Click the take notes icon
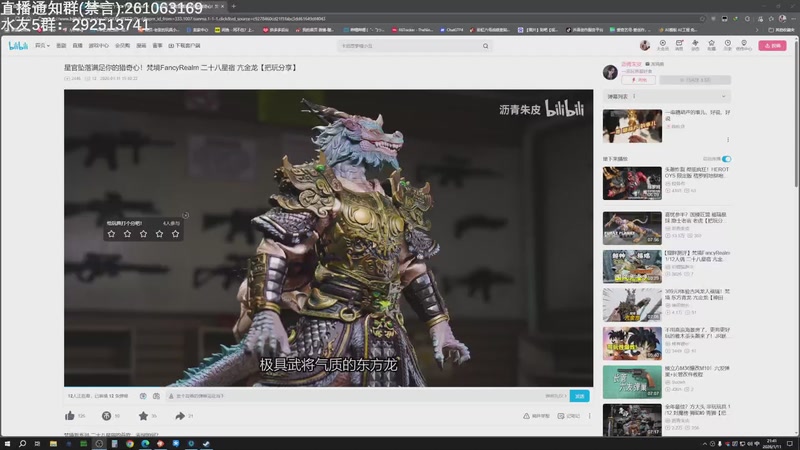800x450 pixels. (561, 416)
